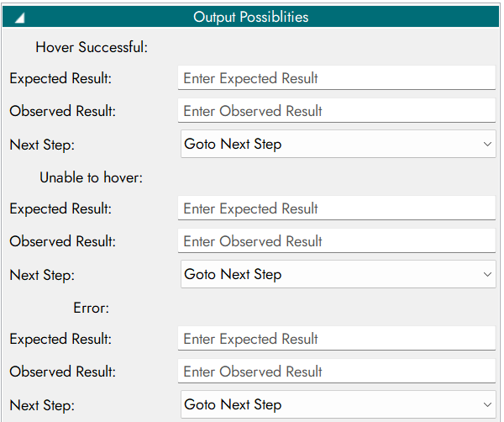Open Next Step dropdown for Error section

coord(338,404)
